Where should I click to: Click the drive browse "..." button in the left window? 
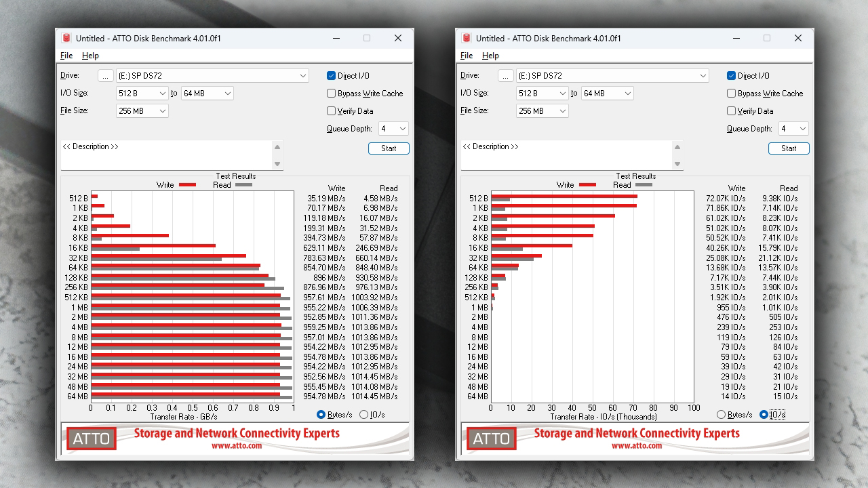(x=105, y=76)
